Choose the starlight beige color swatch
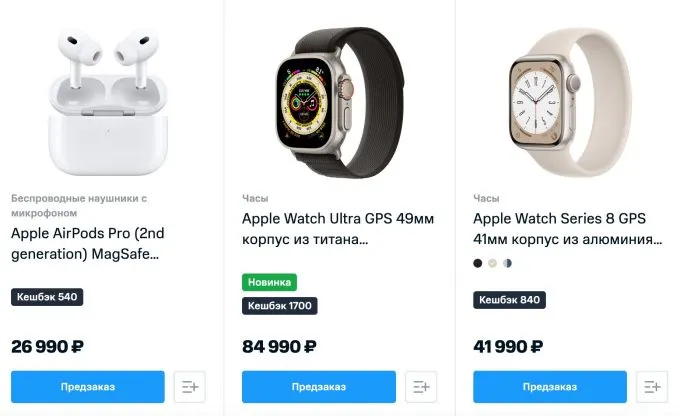680x416 pixels. pyautogui.click(x=492, y=263)
